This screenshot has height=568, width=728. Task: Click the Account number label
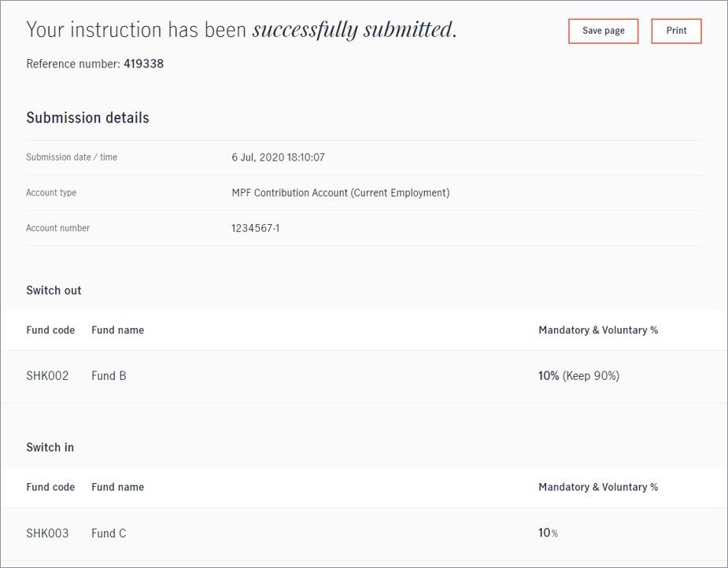58,228
